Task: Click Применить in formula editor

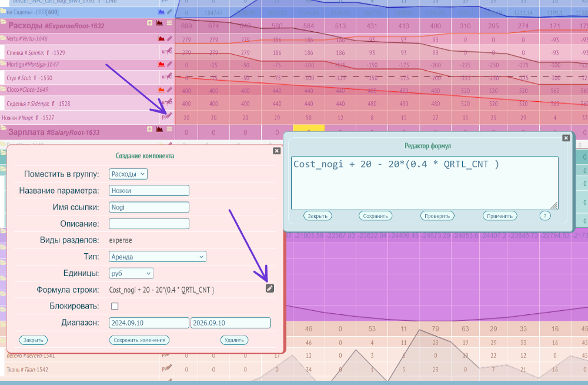Action: point(500,216)
